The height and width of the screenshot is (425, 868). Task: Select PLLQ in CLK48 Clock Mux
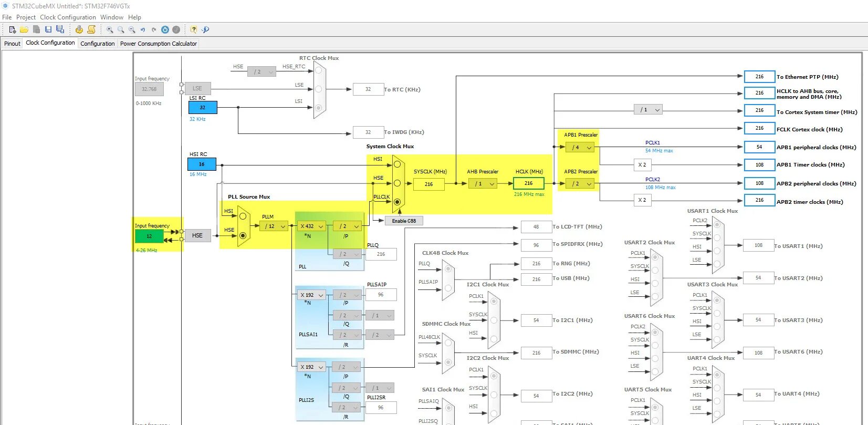tap(448, 269)
